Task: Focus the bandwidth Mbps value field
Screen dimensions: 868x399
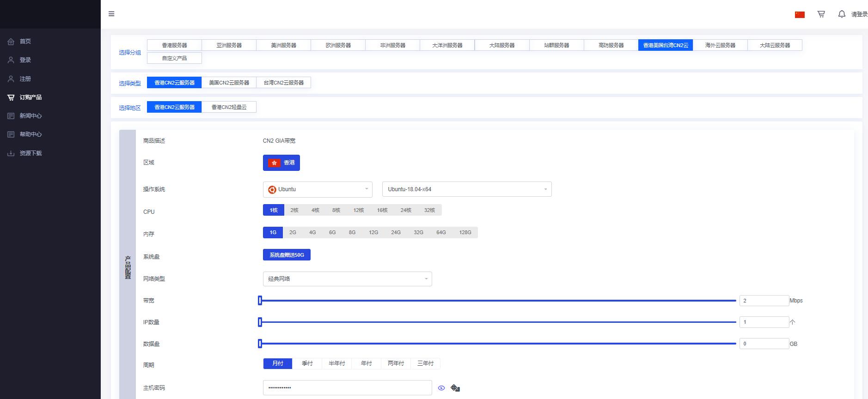Action: pyautogui.click(x=764, y=301)
